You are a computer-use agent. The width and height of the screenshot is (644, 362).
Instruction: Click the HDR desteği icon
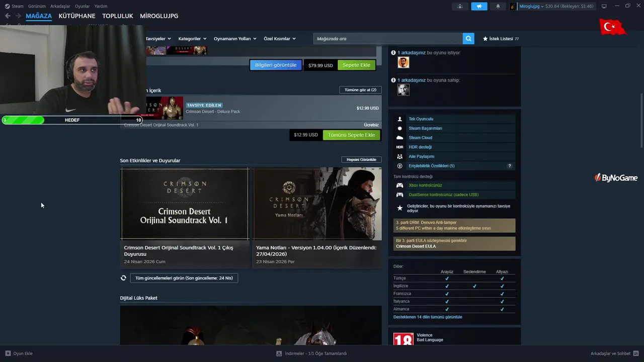(400, 147)
